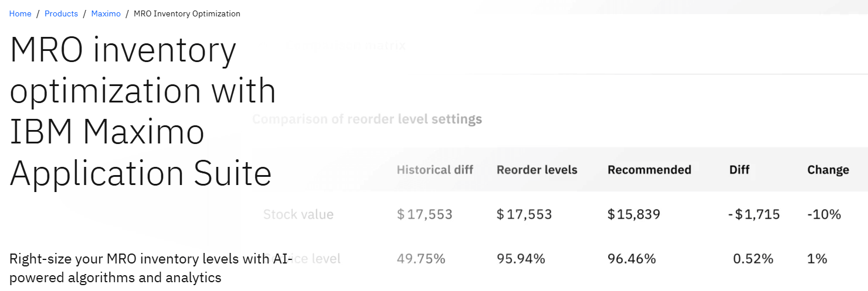Viewport: 868px width, 291px height.
Task: Click the Change column header
Action: [828, 170]
